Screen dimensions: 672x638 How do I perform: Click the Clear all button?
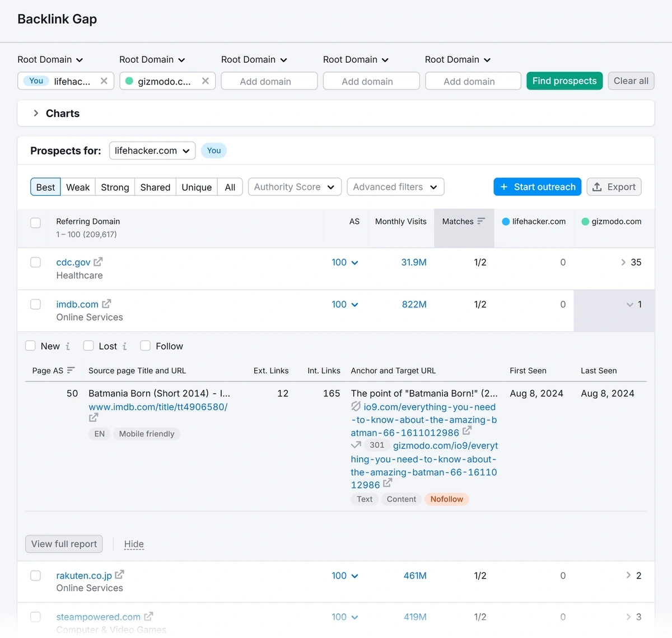[631, 81]
